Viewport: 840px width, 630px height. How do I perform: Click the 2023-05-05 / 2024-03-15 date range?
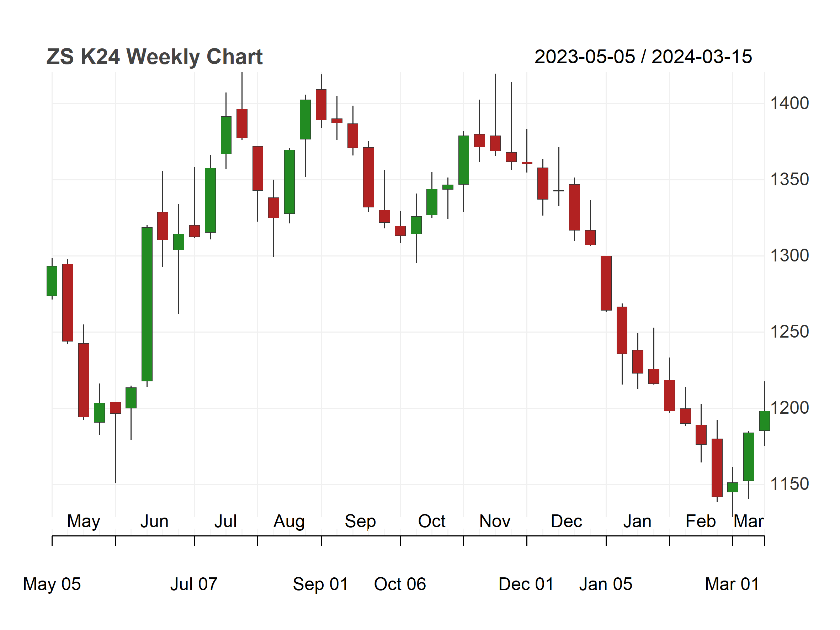click(x=643, y=57)
